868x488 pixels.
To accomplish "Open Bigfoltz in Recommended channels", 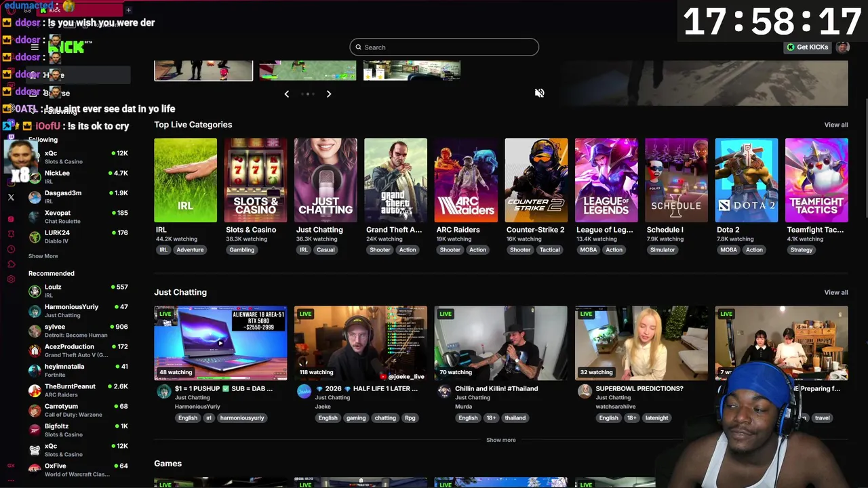I will click(x=78, y=430).
